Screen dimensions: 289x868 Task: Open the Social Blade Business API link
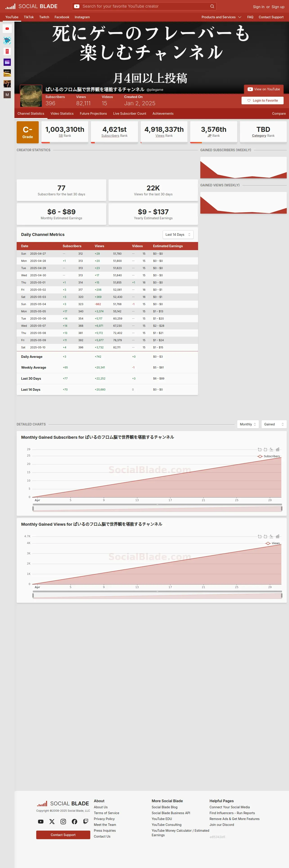click(x=171, y=813)
